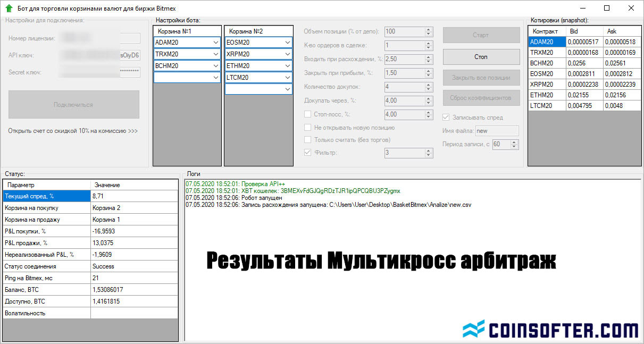This screenshot has height=344, width=644.
Task: Click the Контракт column header
Action: (x=548, y=31)
